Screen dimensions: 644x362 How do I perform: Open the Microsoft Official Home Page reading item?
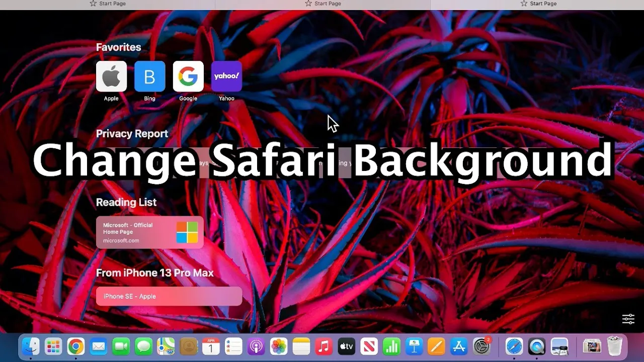(x=150, y=232)
